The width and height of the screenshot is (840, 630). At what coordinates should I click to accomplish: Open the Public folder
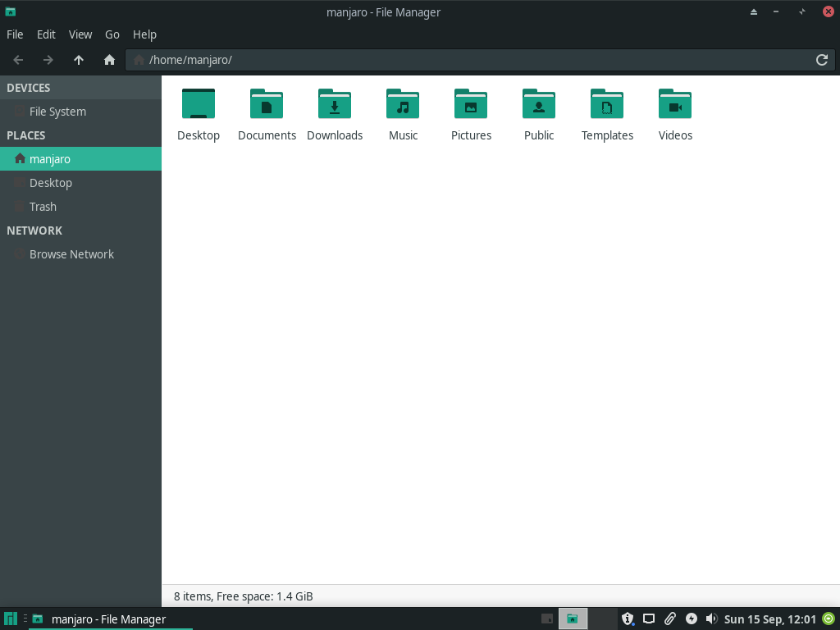(x=539, y=103)
